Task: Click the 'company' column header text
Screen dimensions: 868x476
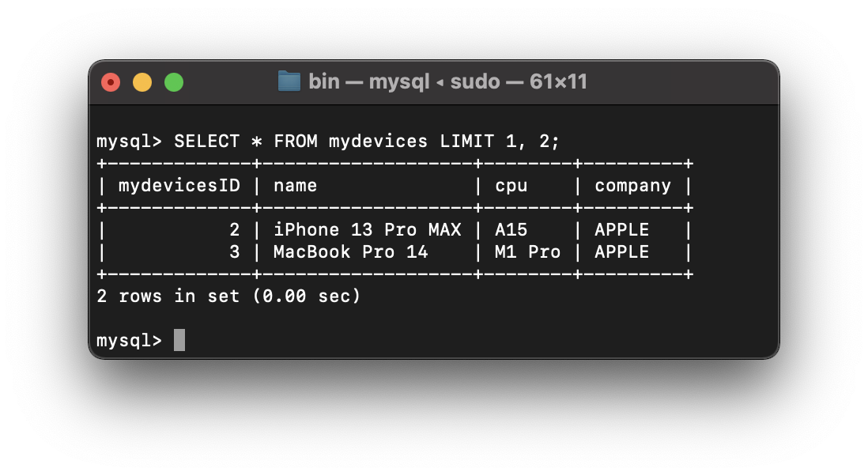Action: tap(632, 187)
